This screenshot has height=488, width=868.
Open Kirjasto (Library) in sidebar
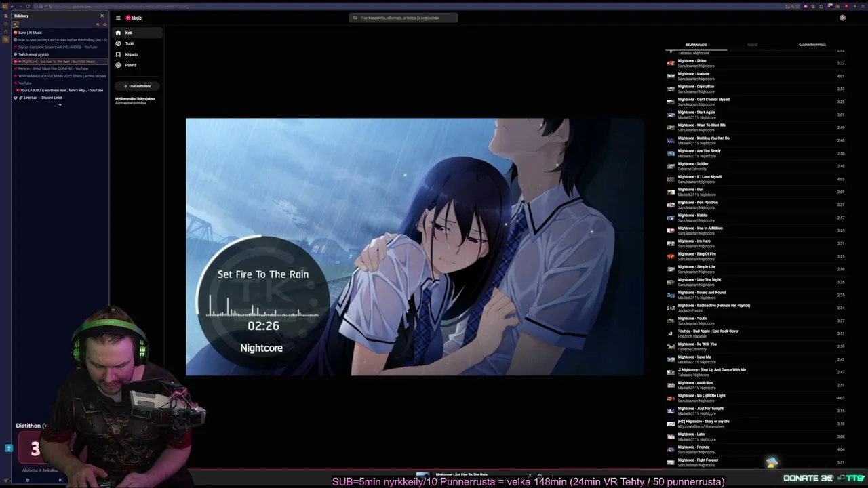point(138,54)
